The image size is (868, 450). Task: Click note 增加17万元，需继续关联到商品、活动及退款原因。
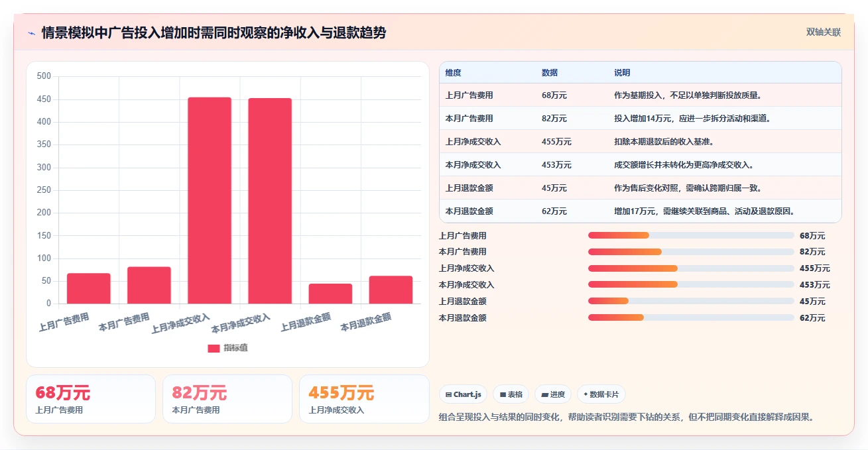706,211
